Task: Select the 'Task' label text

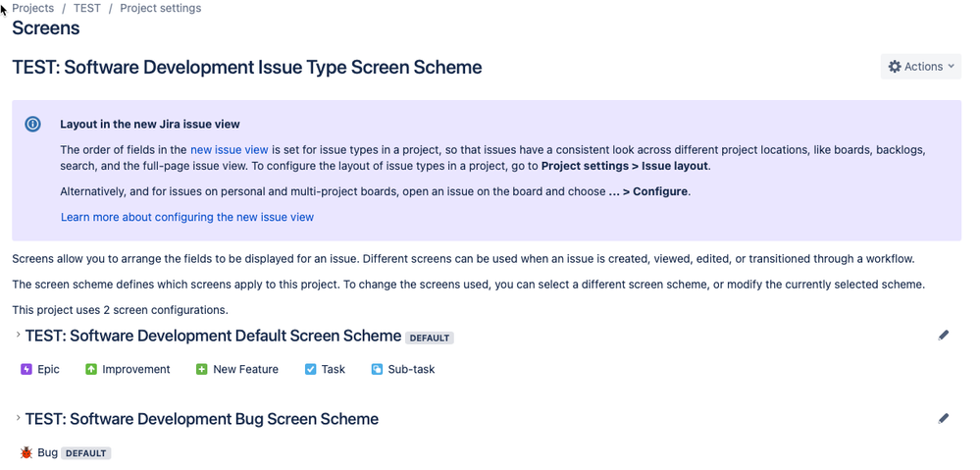Action: point(334,369)
